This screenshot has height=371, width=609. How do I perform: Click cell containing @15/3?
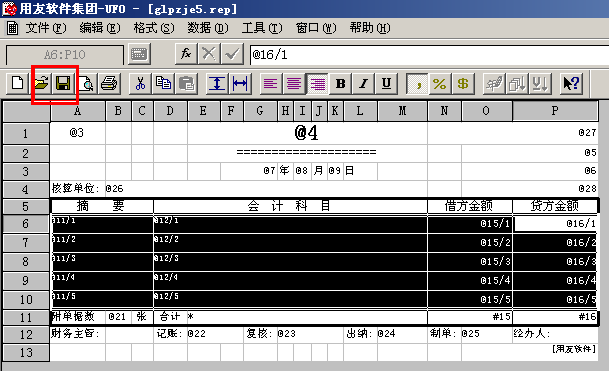pyautogui.click(x=470, y=261)
